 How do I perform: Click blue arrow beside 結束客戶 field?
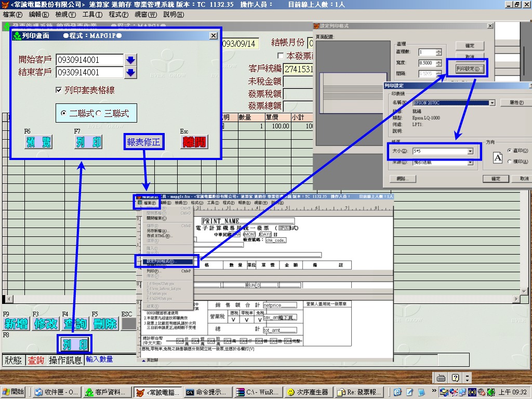point(130,72)
